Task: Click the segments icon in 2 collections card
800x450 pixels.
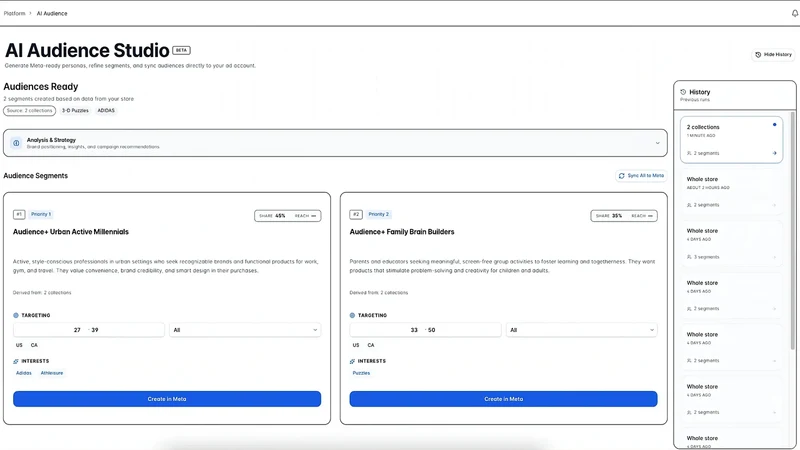Action: (689, 153)
